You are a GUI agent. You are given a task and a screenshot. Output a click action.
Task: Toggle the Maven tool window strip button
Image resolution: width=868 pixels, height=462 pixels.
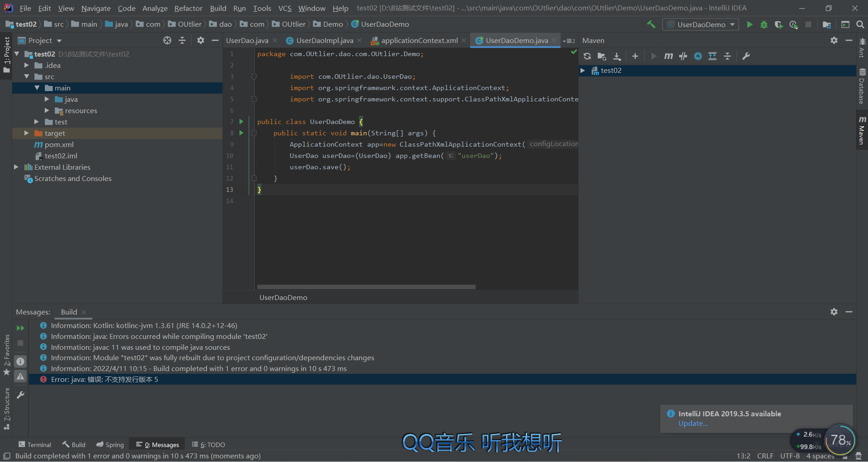(862, 130)
